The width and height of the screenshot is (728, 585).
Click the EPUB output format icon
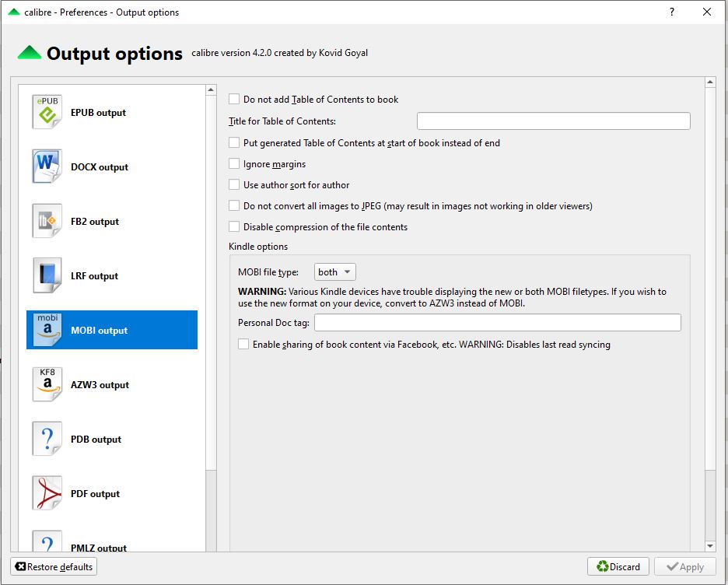pos(47,112)
